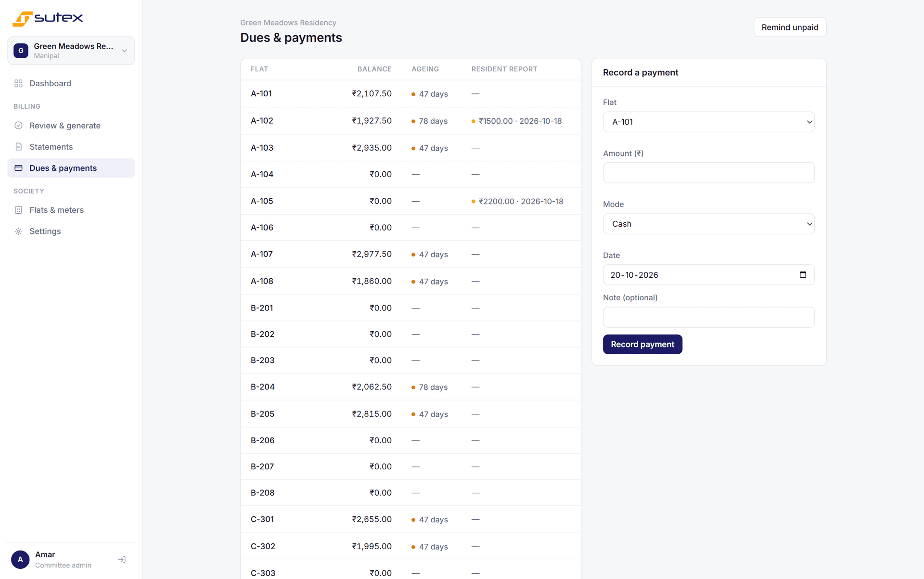This screenshot has height=579, width=924.
Task: Click the Statements document icon
Action: pos(18,147)
